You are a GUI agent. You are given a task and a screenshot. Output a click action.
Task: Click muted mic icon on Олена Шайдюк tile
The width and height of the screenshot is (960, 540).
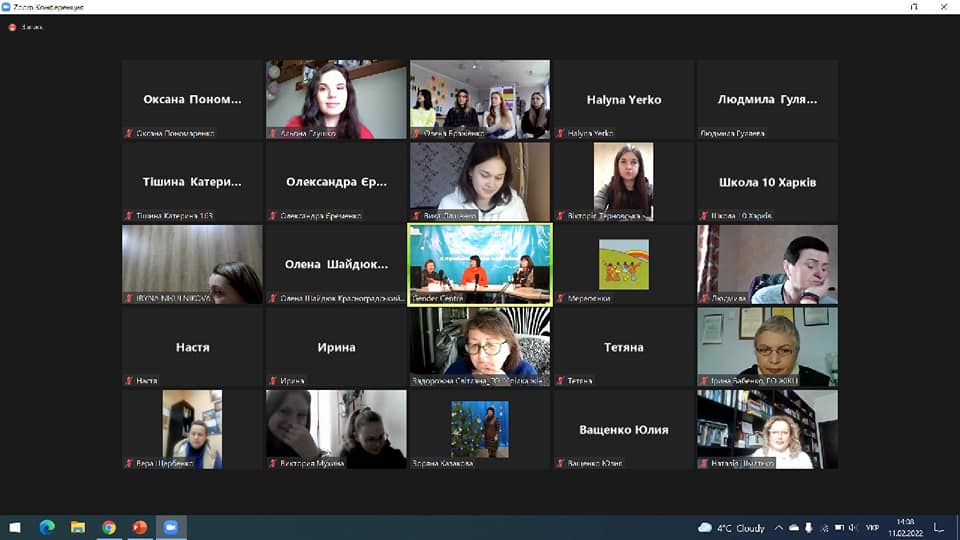tap(273, 298)
